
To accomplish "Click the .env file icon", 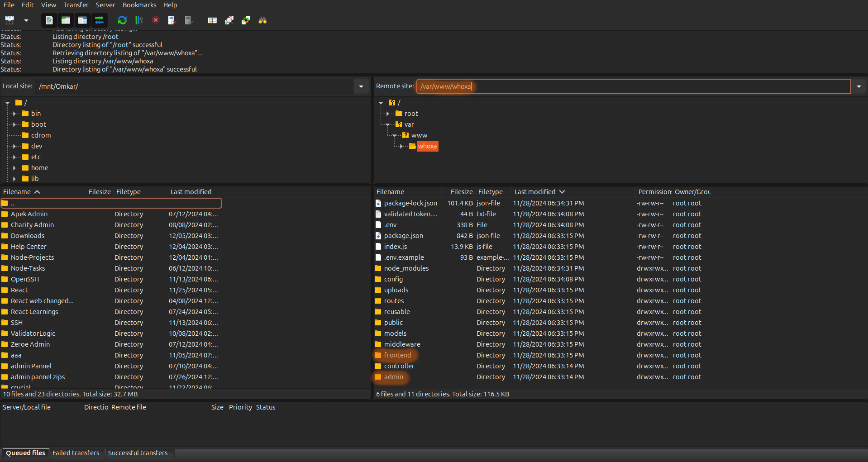I will (378, 225).
